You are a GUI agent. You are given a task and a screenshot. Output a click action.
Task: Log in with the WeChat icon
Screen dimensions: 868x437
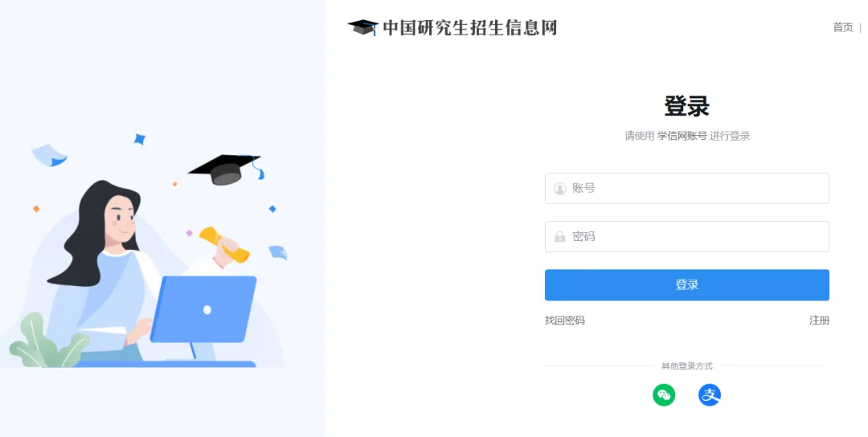[664, 395]
